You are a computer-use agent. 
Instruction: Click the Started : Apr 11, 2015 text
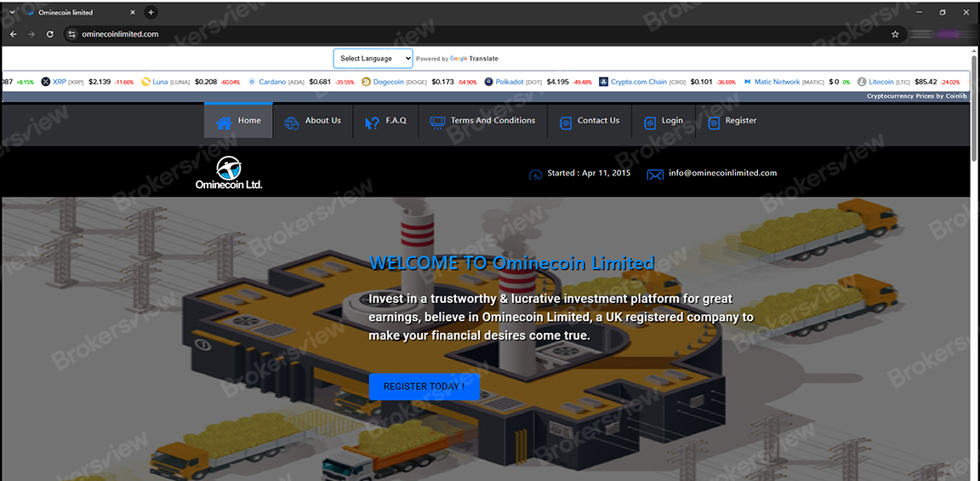(589, 173)
